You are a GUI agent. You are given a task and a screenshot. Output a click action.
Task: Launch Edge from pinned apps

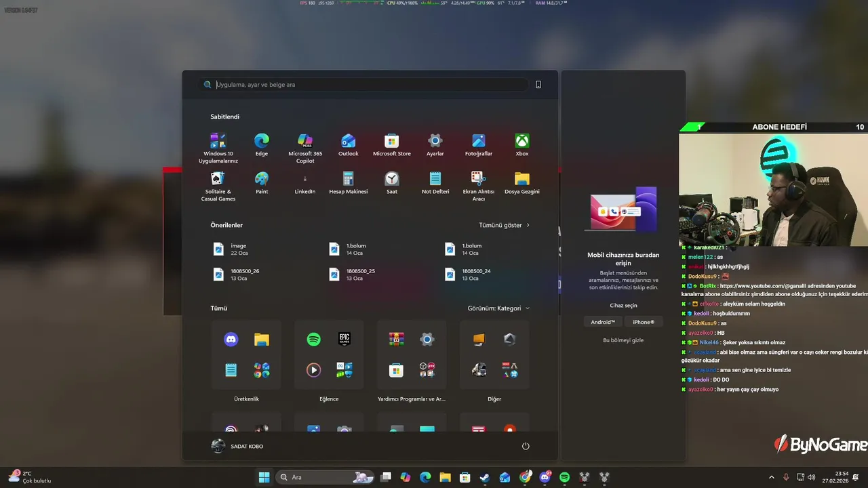tap(262, 145)
